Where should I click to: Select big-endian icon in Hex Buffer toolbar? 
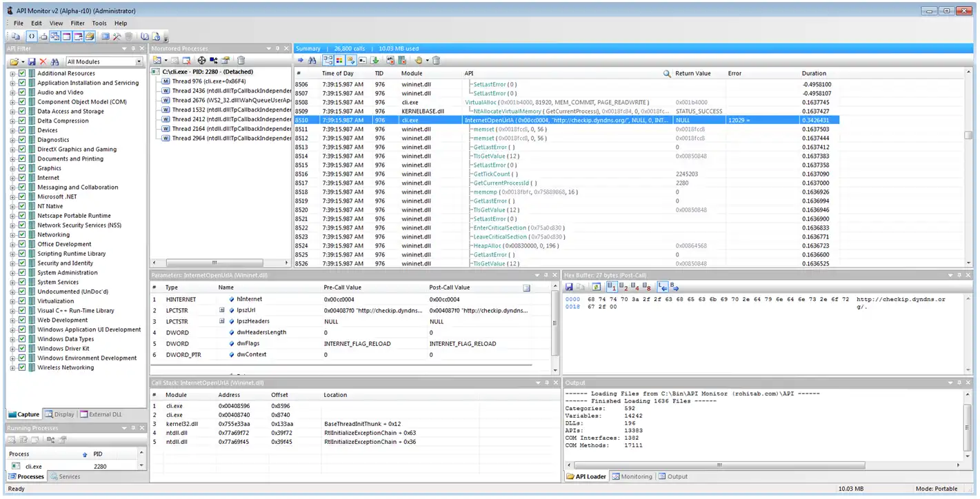(x=674, y=287)
